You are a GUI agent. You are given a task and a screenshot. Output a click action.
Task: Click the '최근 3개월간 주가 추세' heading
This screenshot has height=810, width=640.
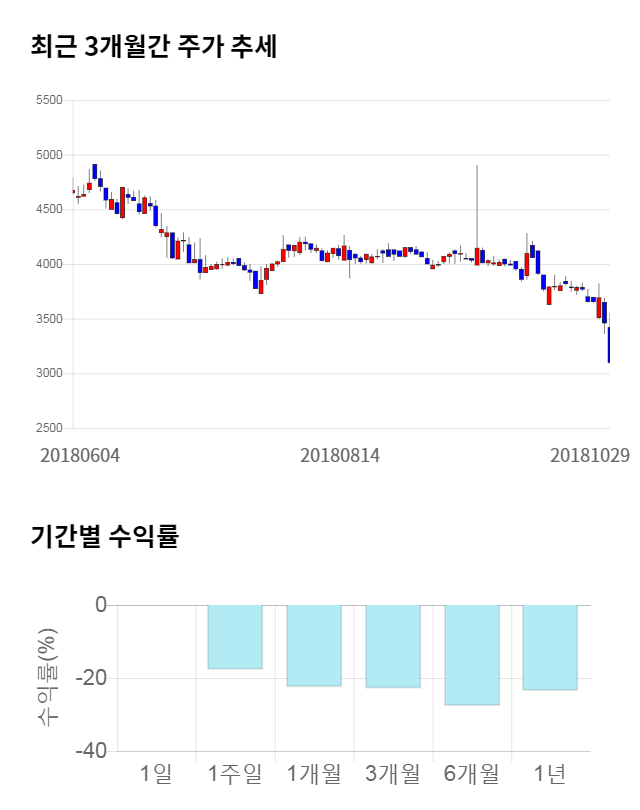[154, 46]
